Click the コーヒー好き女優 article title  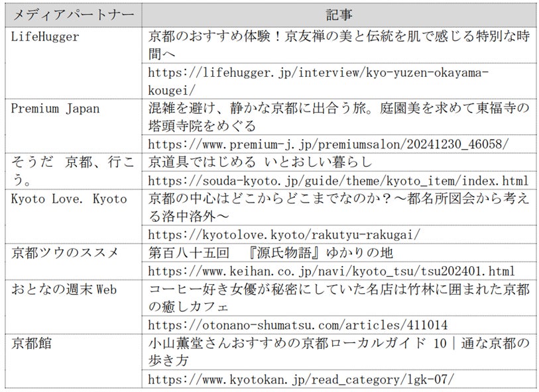[339, 297]
